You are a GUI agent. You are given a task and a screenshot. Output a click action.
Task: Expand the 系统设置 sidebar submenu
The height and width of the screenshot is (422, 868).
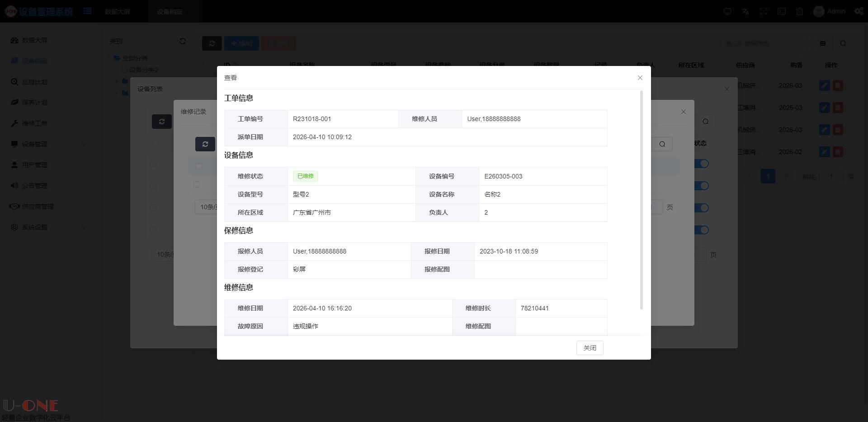(84, 227)
